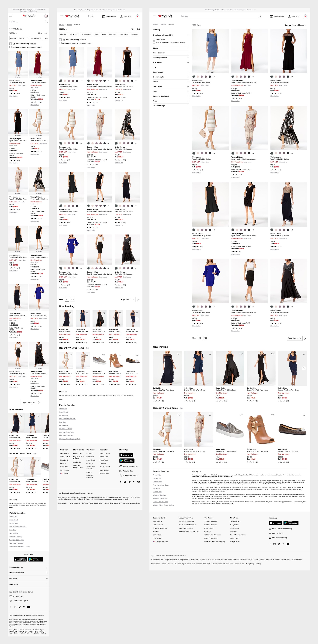
Task: Favorite the brown bootie in tablet Recently Viewed
Action: tap(120, 355)
